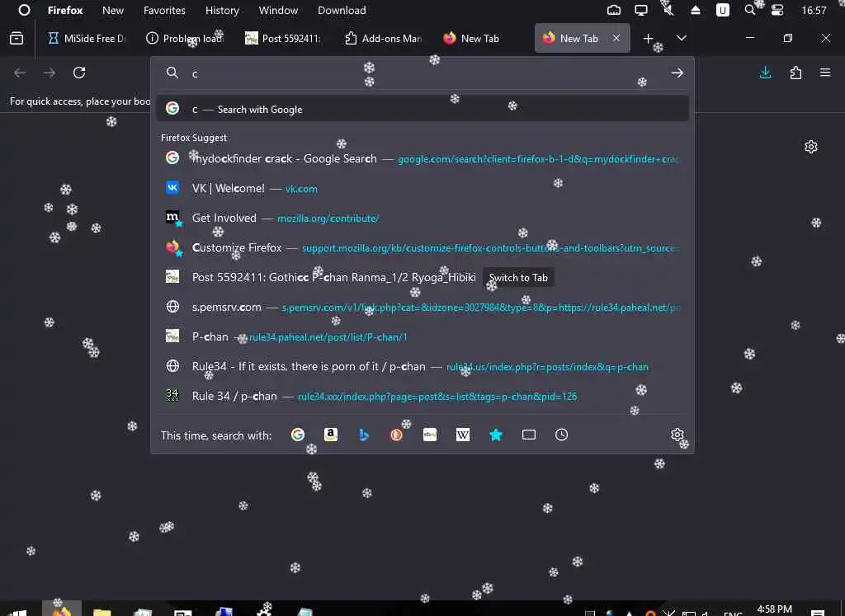Open the Get Involved mozilla.org suggestion
The width and height of the screenshot is (845, 616).
tap(422, 218)
